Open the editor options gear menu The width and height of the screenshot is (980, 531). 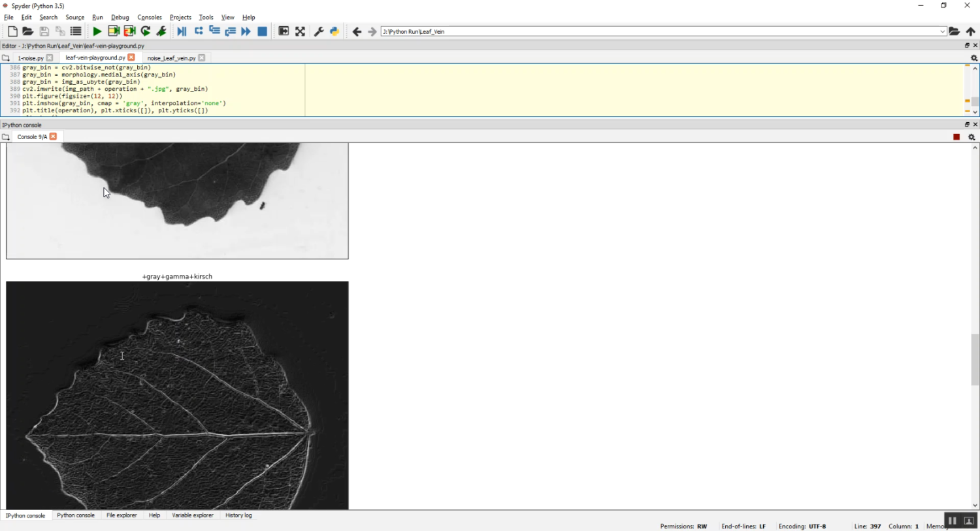tap(973, 58)
